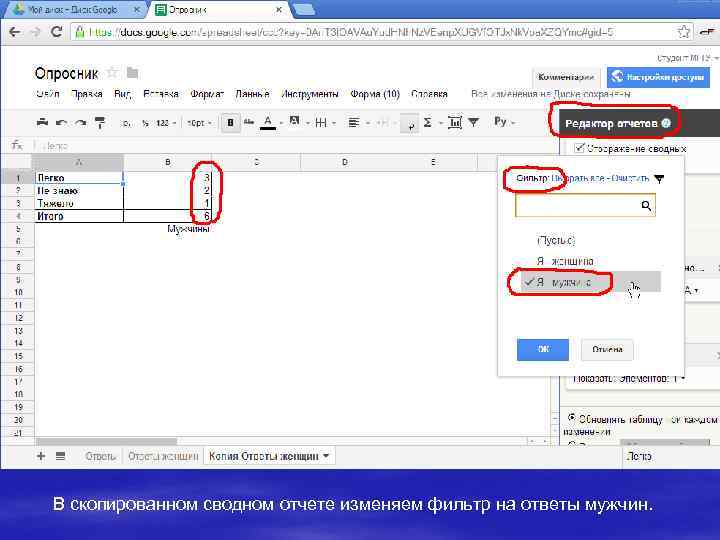The image size is (720, 540).
Task: Click the formula bar input
Action: [x=294, y=146]
